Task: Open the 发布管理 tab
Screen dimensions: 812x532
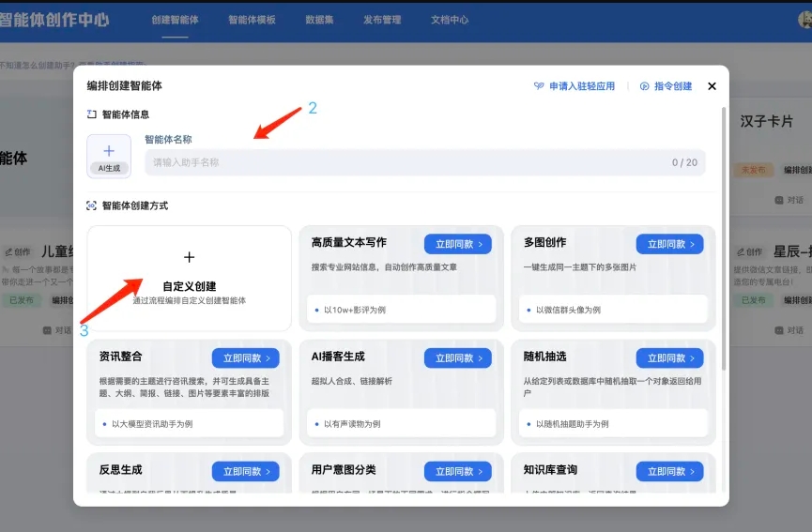Action: tap(381, 20)
